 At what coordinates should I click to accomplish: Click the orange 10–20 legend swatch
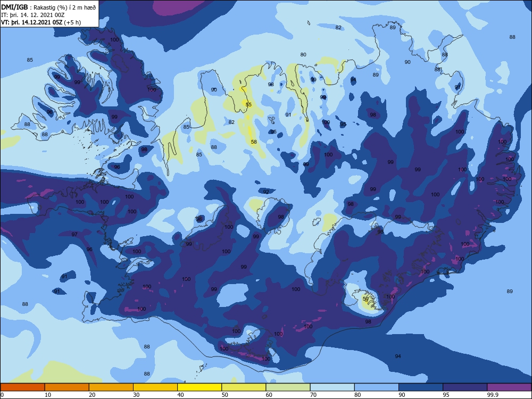67,387
